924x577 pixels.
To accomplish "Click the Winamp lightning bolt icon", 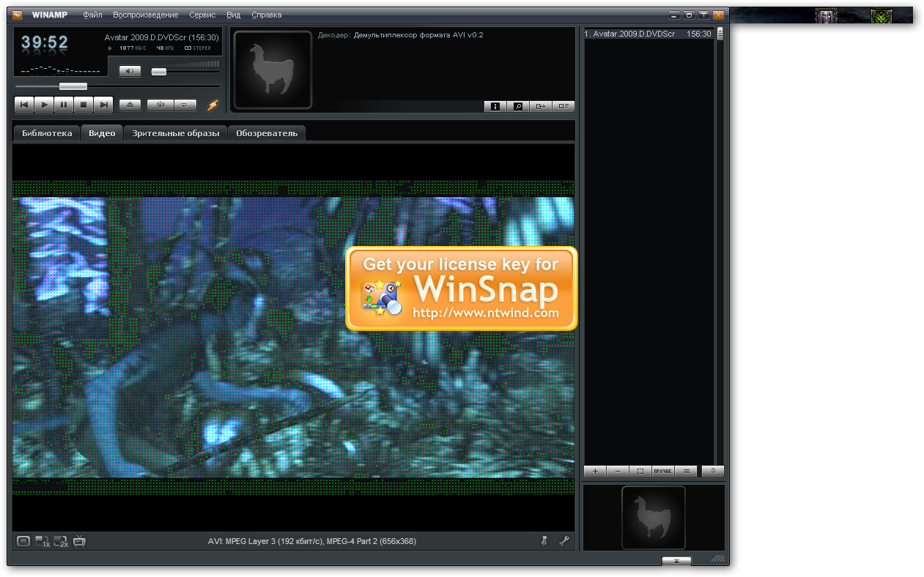I will point(212,105).
